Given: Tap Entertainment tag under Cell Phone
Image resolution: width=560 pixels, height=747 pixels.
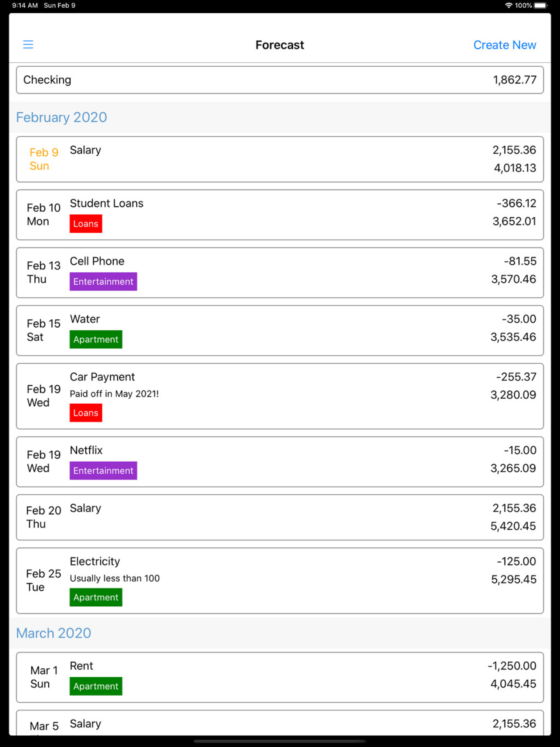Looking at the screenshot, I should pos(103,281).
